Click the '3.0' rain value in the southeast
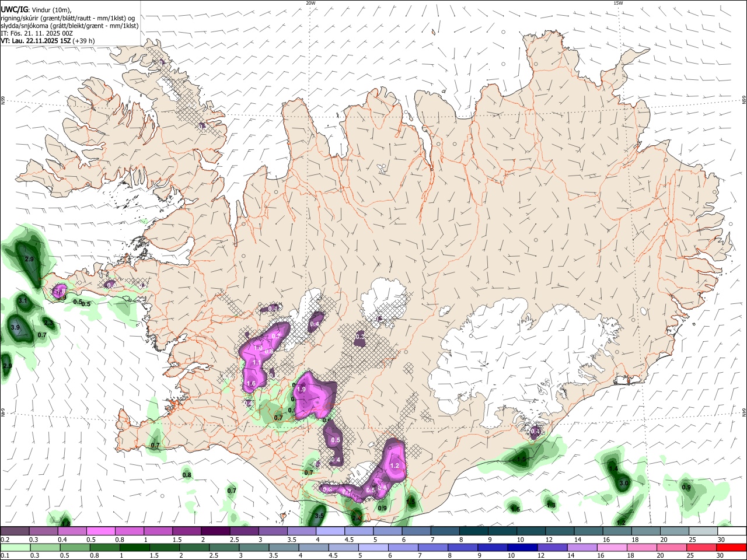 point(624,483)
